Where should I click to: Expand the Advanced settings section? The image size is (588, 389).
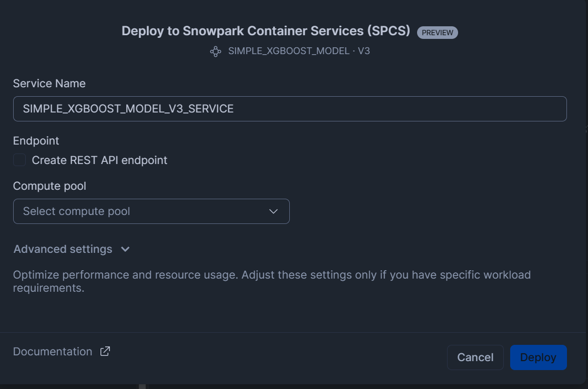pyautogui.click(x=72, y=249)
